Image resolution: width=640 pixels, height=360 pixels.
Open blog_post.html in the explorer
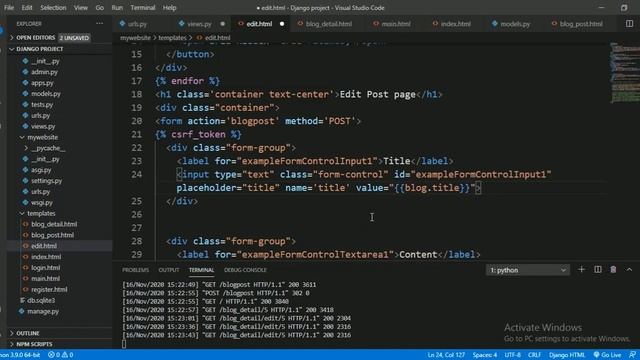point(53,235)
